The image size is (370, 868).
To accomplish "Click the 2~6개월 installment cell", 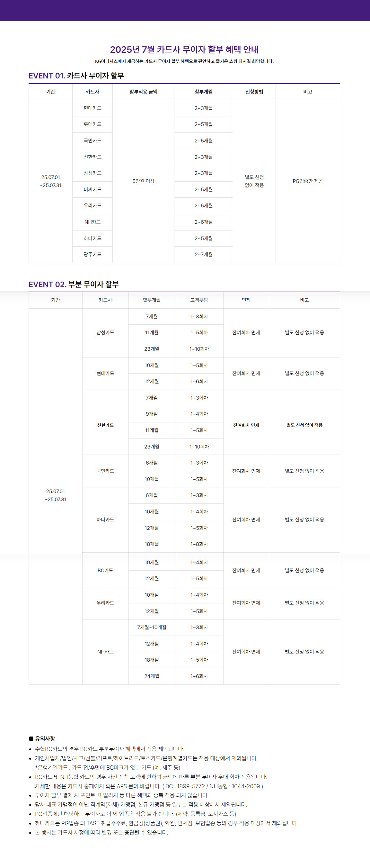I will [203, 222].
